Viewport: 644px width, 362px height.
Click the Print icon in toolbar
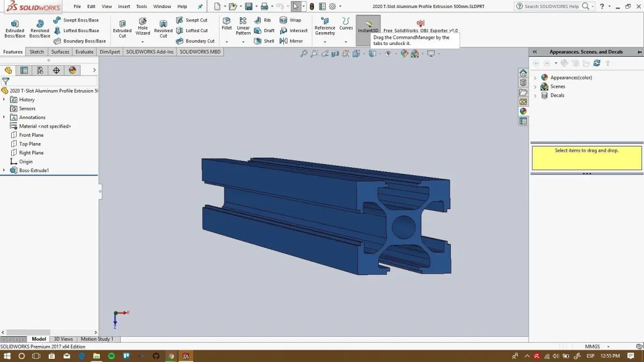click(264, 6)
